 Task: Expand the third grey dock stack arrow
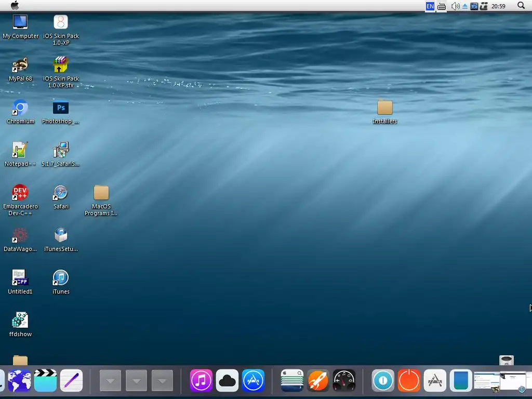pos(162,381)
